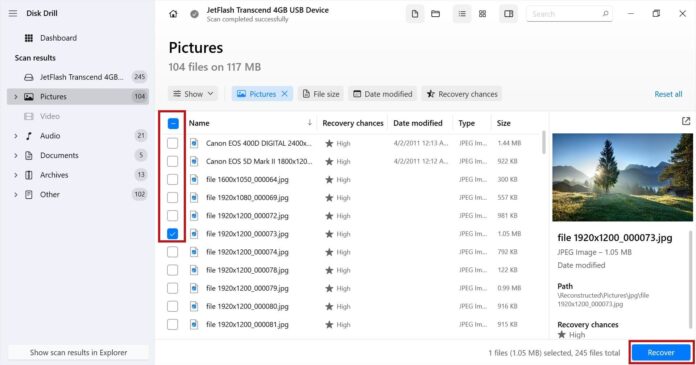
Task: Expand the Other tree node chevron
Action: [x=16, y=194]
